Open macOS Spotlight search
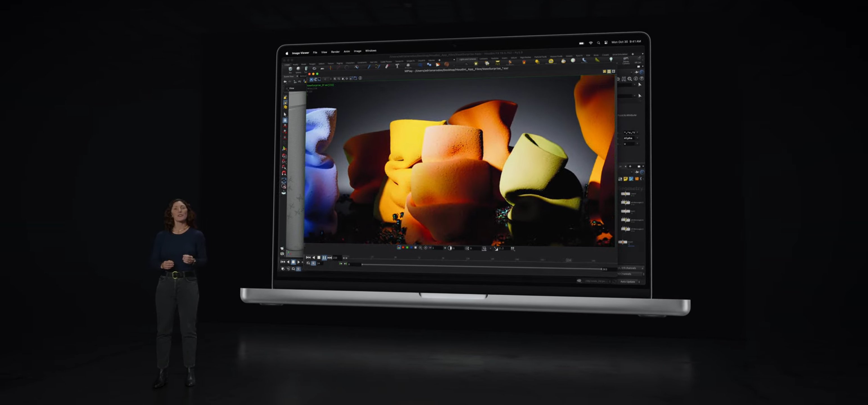 click(x=598, y=43)
